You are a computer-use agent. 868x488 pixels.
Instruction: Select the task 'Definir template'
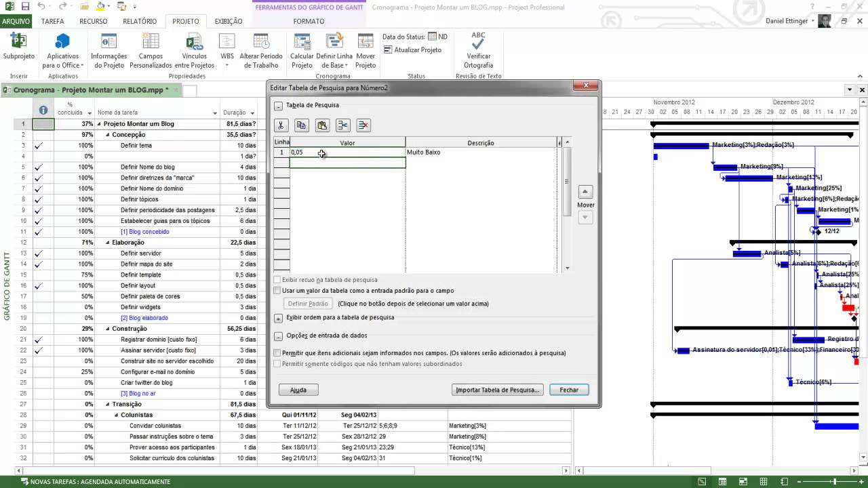point(141,274)
